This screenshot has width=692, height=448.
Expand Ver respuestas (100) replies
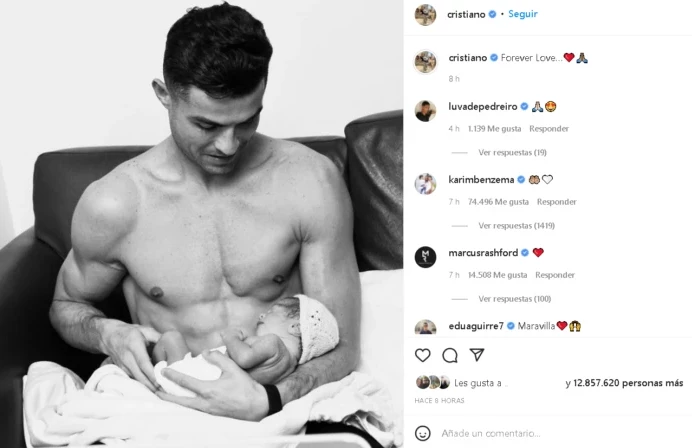[x=515, y=299]
